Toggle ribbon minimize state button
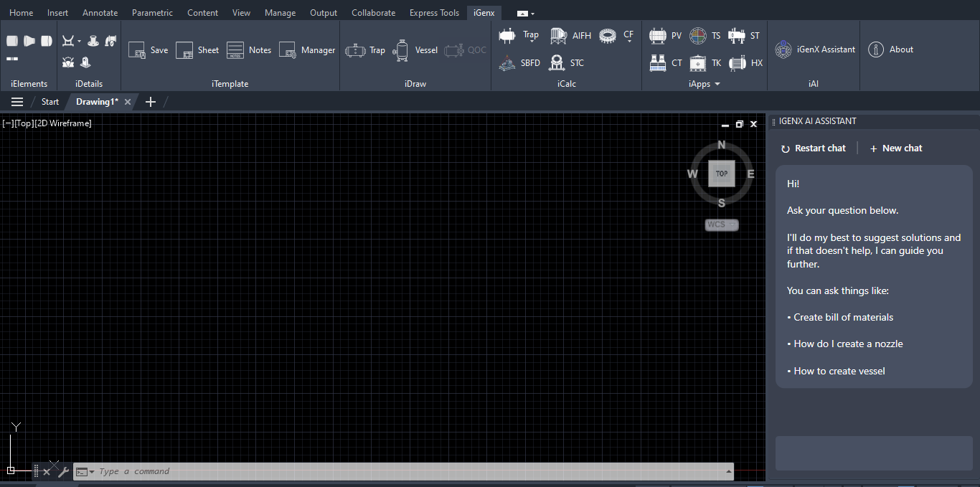This screenshot has width=980, height=487. tap(522, 14)
